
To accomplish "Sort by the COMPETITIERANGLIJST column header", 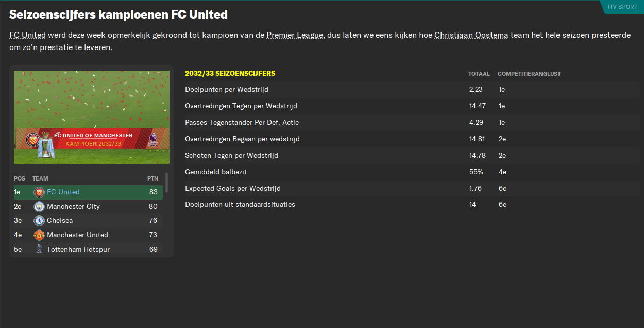I will [x=529, y=74].
